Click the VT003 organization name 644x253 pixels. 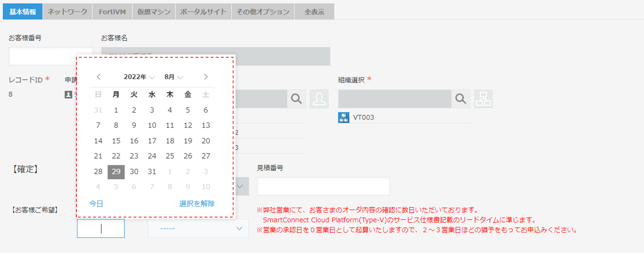pos(363,117)
